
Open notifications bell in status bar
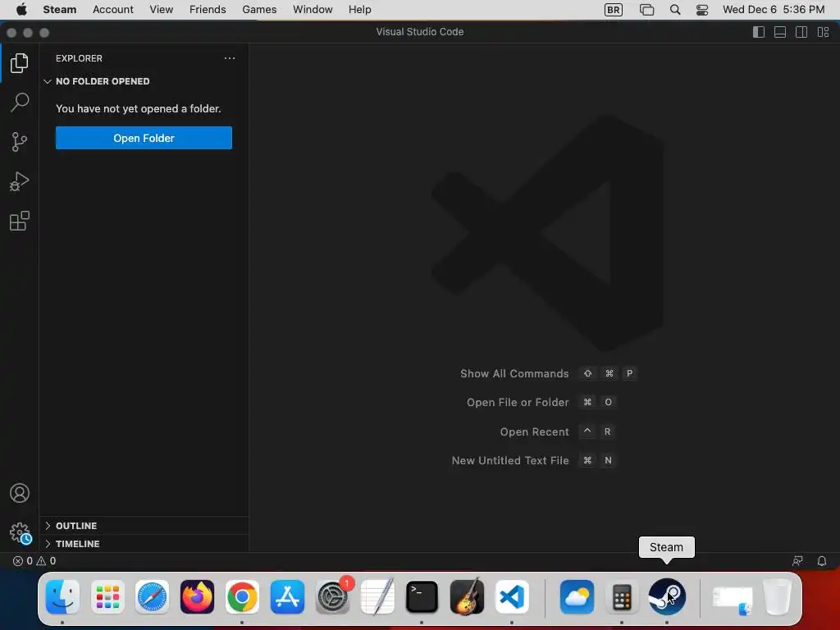pos(822,561)
